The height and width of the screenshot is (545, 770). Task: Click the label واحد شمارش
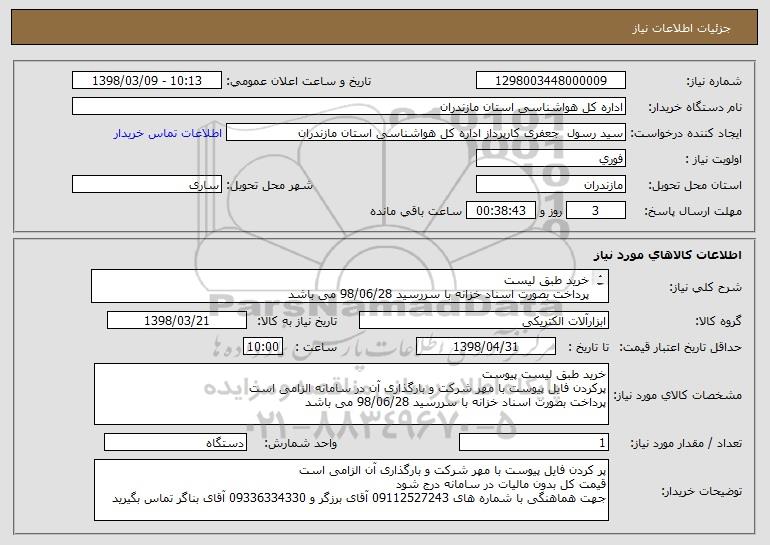click(x=301, y=443)
